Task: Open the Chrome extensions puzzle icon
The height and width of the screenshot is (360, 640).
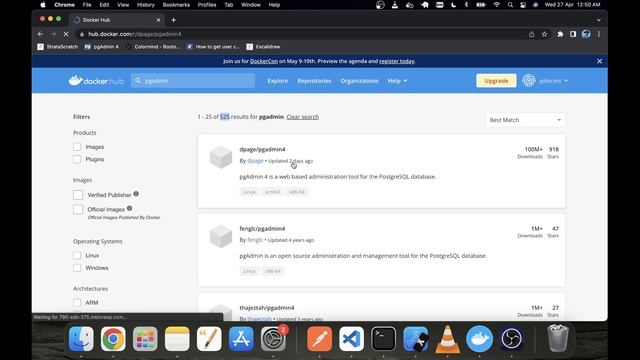Action: 560,34
